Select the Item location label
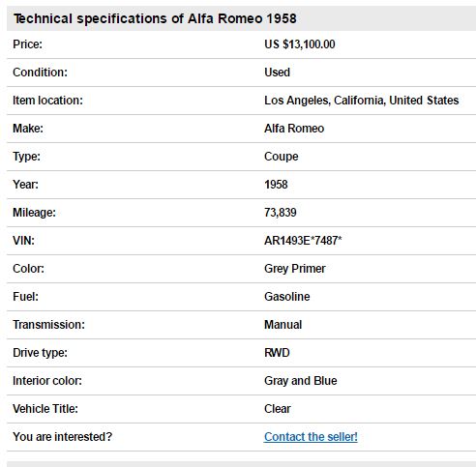The width and height of the screenshot is (476, 467). coord(47,101)
